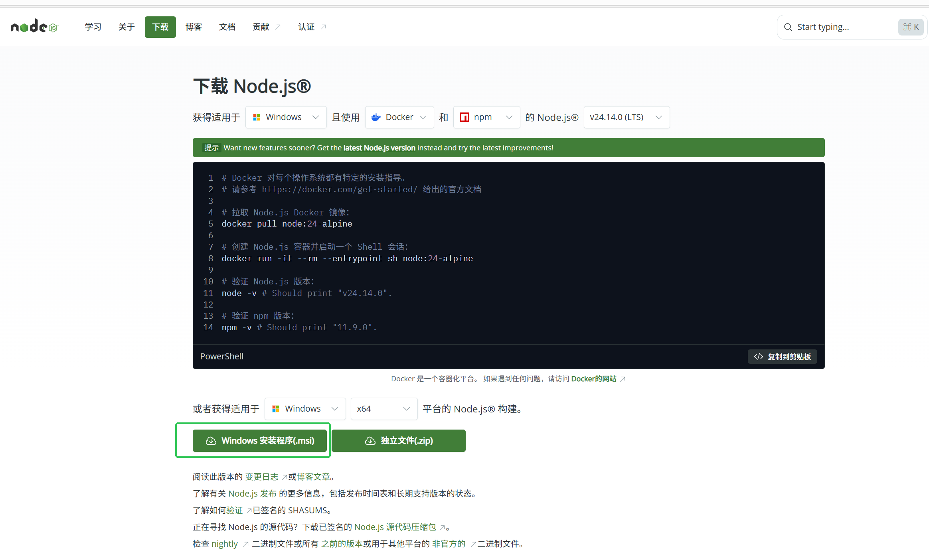Open the npm package manager dropdown
Image resolution: width=929 pixels, height=560 pixels.
pos(486,117)
